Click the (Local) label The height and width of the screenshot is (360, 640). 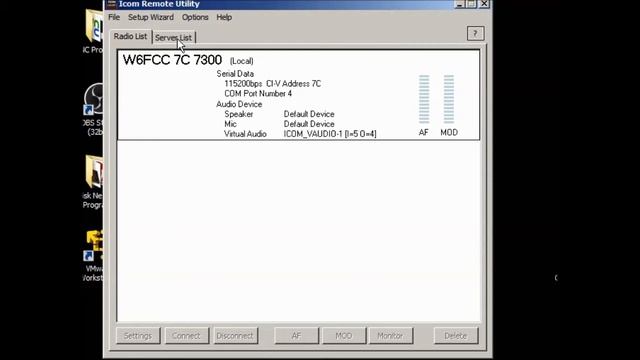[x=241, y=61]
